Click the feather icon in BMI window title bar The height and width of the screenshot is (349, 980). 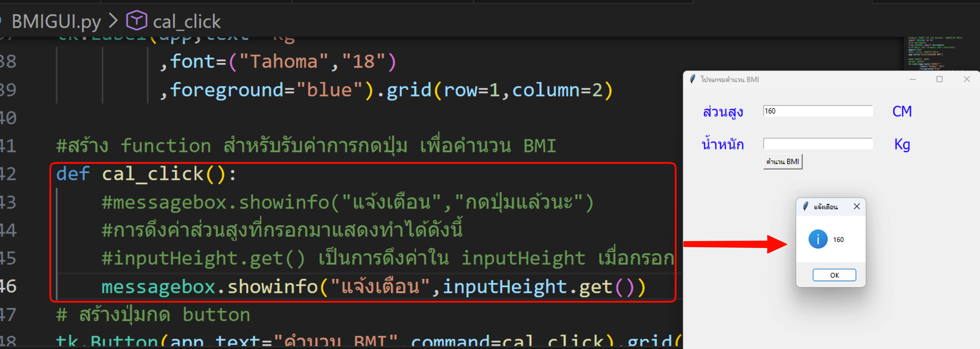tap(692, 79)
